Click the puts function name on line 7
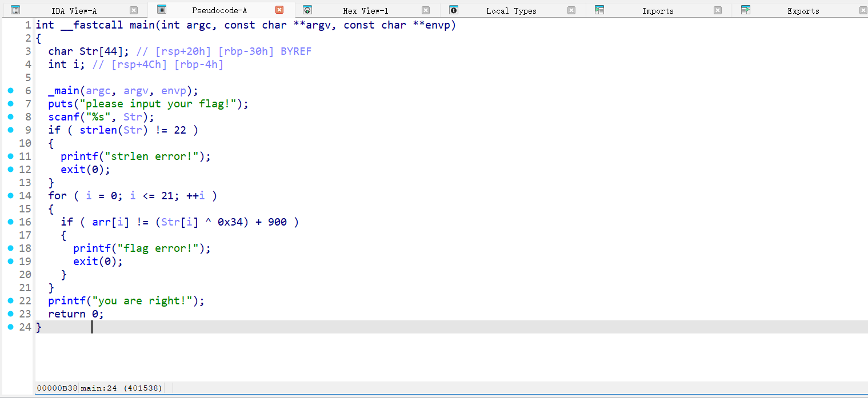 click(x=60, y=104)
